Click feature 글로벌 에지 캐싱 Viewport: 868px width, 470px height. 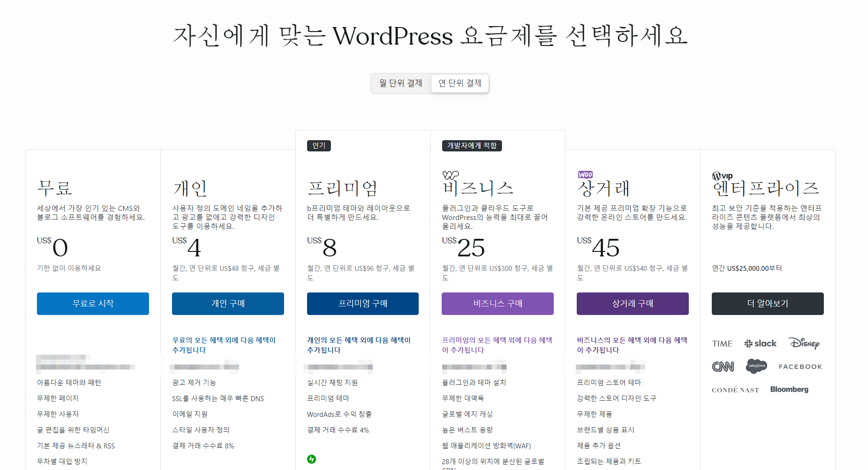pyautogui.click(x=467, y=414)
